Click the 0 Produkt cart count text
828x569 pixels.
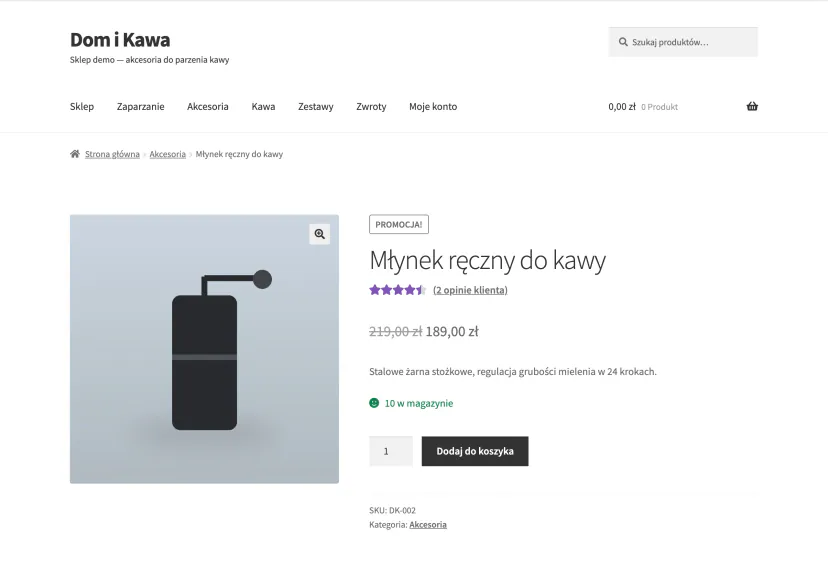[660, 107]
